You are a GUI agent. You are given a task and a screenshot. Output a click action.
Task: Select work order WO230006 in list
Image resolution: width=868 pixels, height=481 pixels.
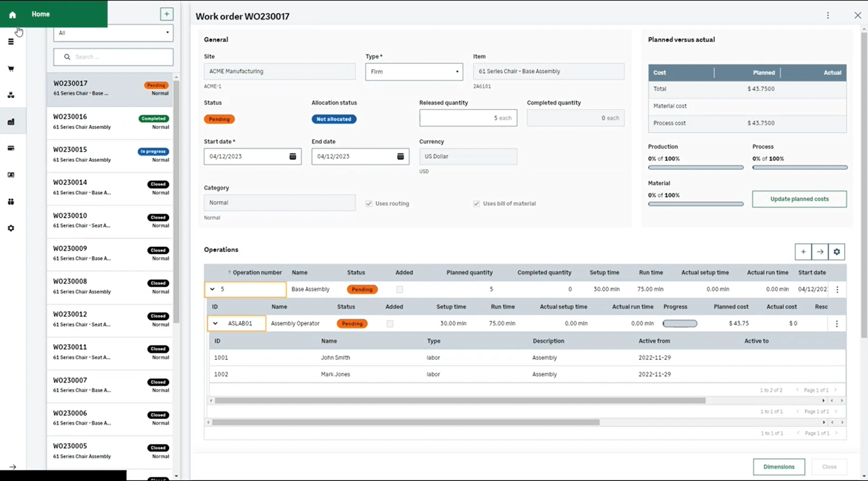(x=110, y=418)
